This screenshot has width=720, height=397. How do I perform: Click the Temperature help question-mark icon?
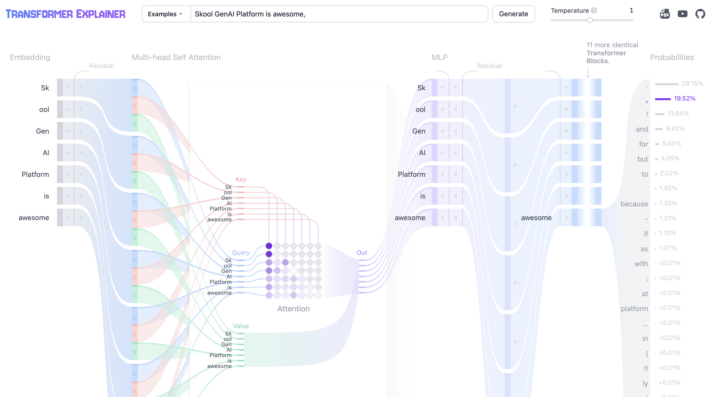[x=594, y=10]
